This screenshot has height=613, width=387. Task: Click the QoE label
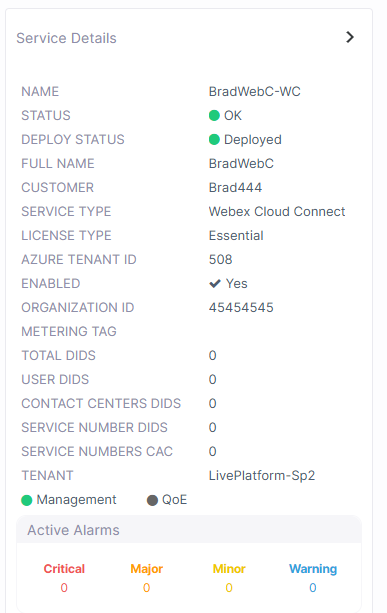coord(174,500)
